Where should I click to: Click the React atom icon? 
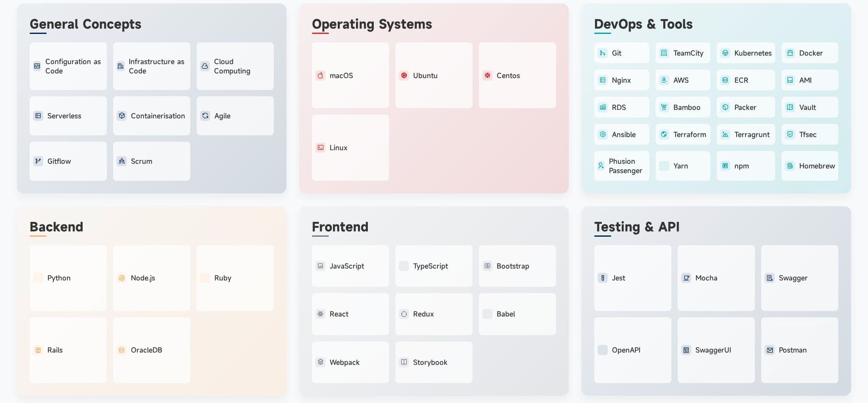320,314
